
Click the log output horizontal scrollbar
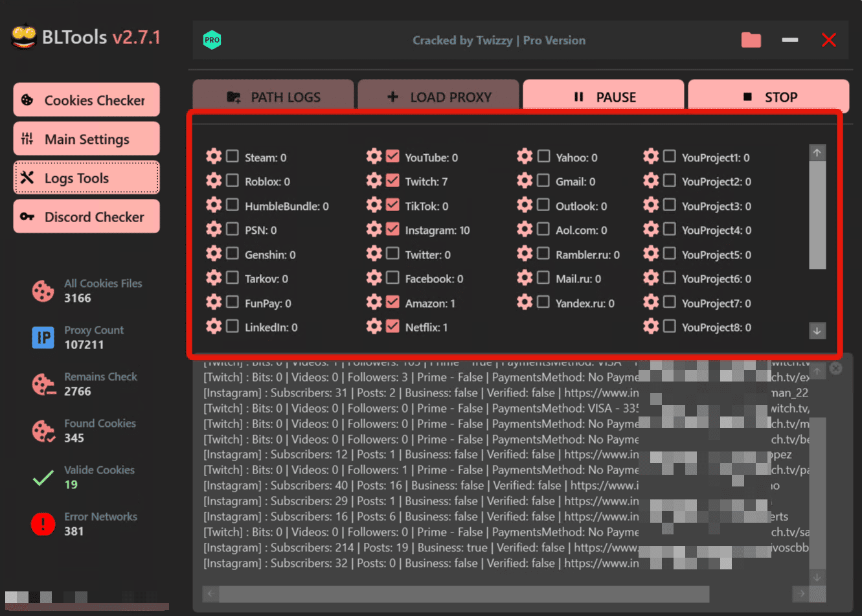[x=464, y=593]
